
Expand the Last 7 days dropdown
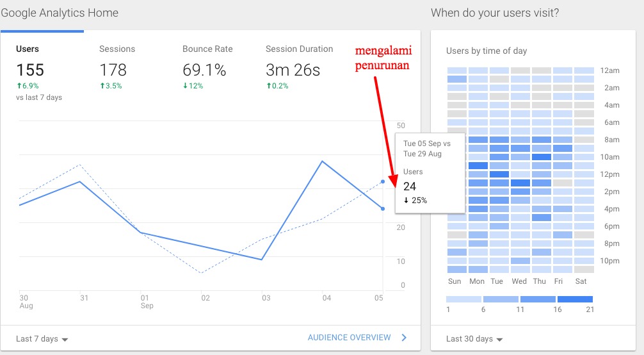pyautogui.click(x=43, y=338)
